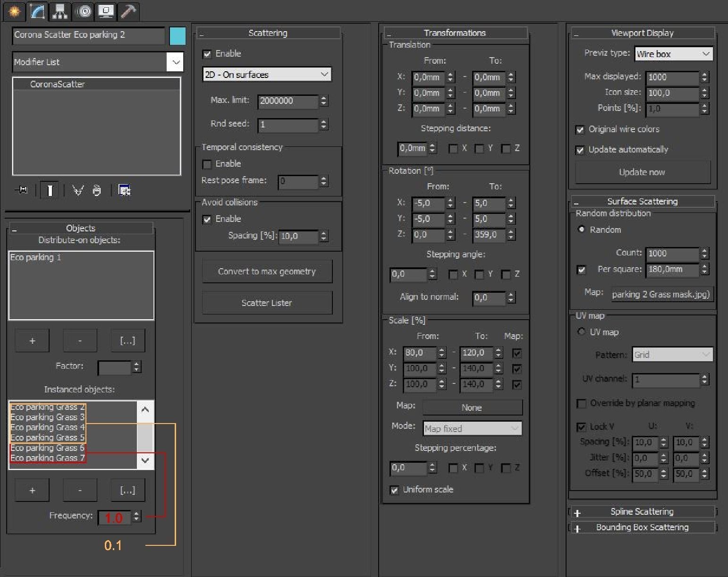728x577 pixels.
Task: Add an instanced object with plus button
Action: coord(32,490)
